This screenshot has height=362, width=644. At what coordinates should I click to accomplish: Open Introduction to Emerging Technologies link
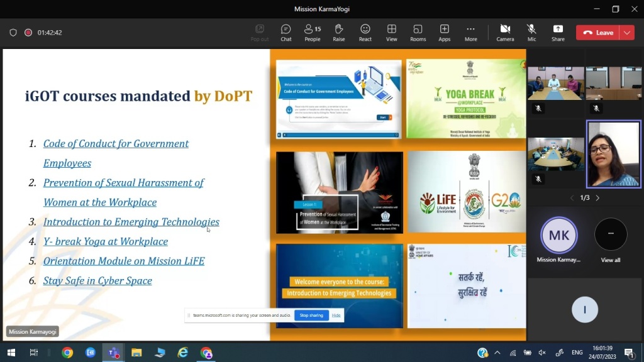point(131,222)
